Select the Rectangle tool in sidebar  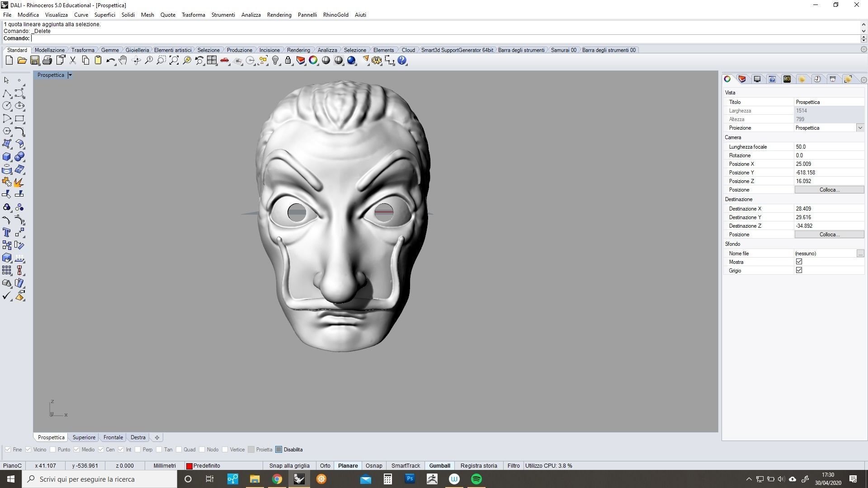click(19, 119)
